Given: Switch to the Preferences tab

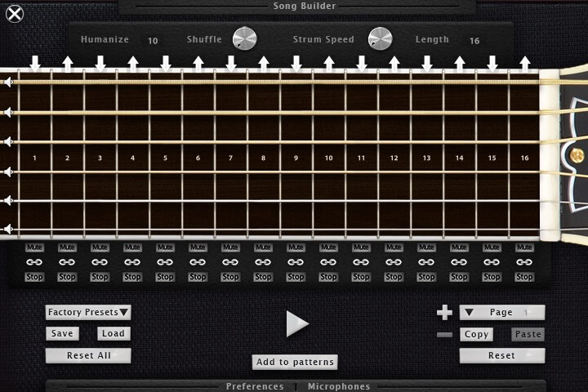Looking at the screenshot, I should pyautogui.click(x=255, y=386).
